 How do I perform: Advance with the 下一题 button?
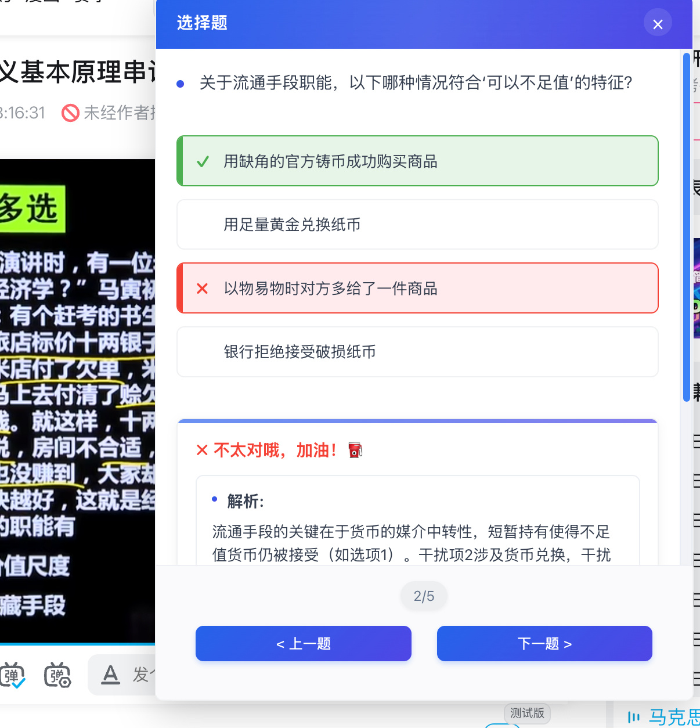click(x=544, y=643)
